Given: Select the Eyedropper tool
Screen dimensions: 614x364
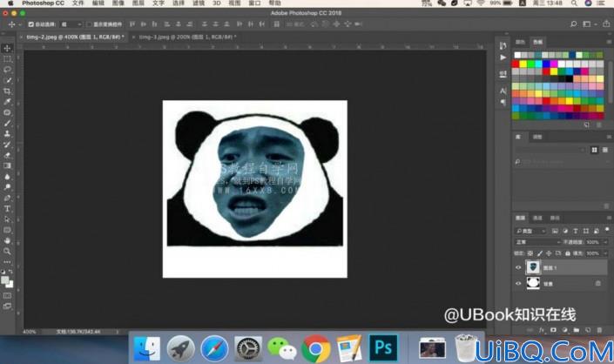Looking at the screenshot, I should pos(7,102).
